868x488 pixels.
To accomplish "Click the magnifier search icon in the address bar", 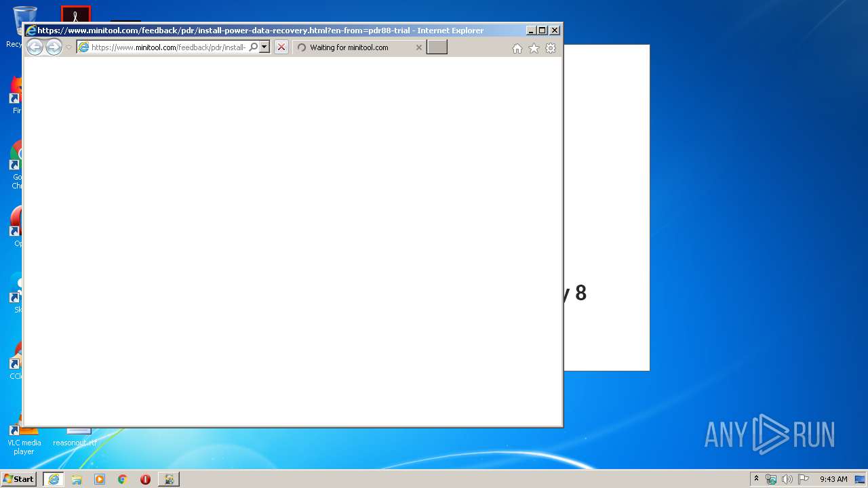I will pyautogui.click(x=253, y=47).
